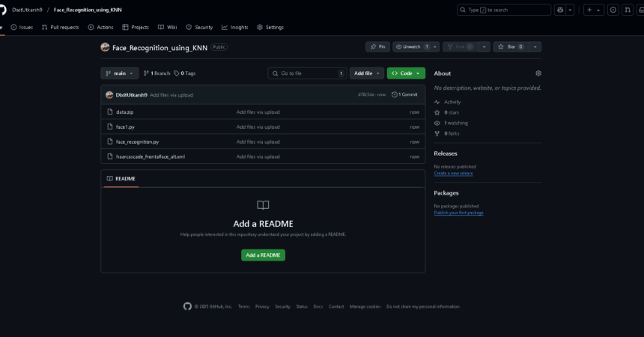Open Face_Recognition_using_KNN breadcrumb link
Image resolution: width=644 pixels, height=337 pixels.
point(88,10)
